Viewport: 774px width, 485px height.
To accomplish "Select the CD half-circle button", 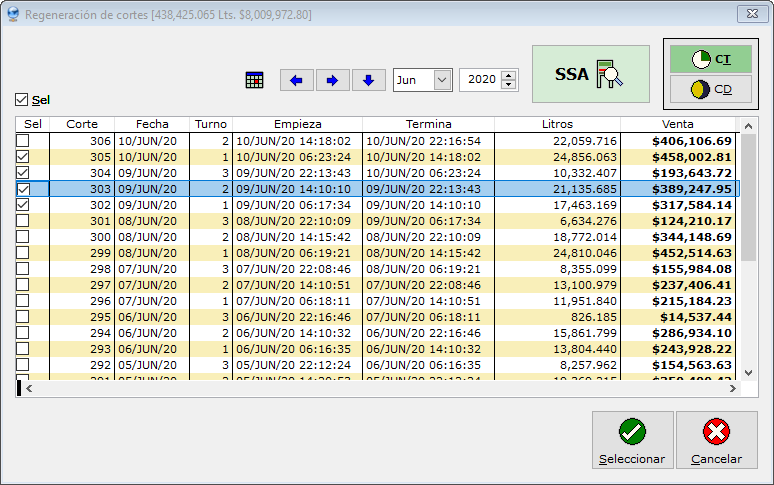I will point(710,90).
